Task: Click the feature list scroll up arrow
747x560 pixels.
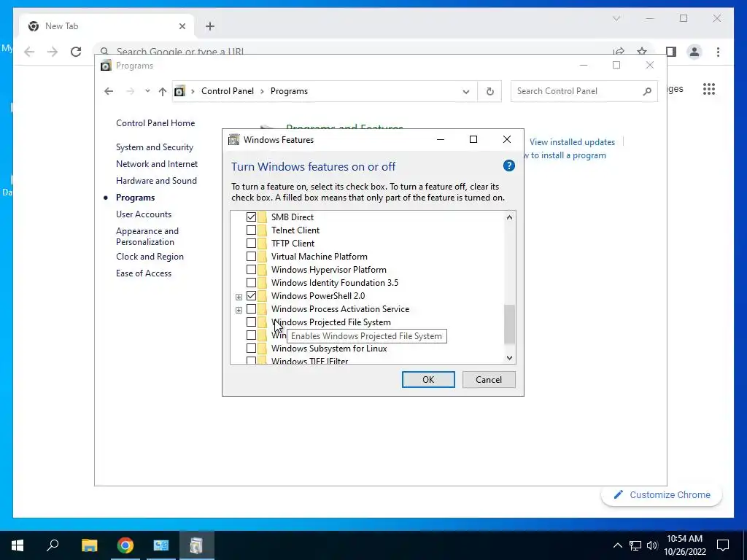Action: (509, 217)
